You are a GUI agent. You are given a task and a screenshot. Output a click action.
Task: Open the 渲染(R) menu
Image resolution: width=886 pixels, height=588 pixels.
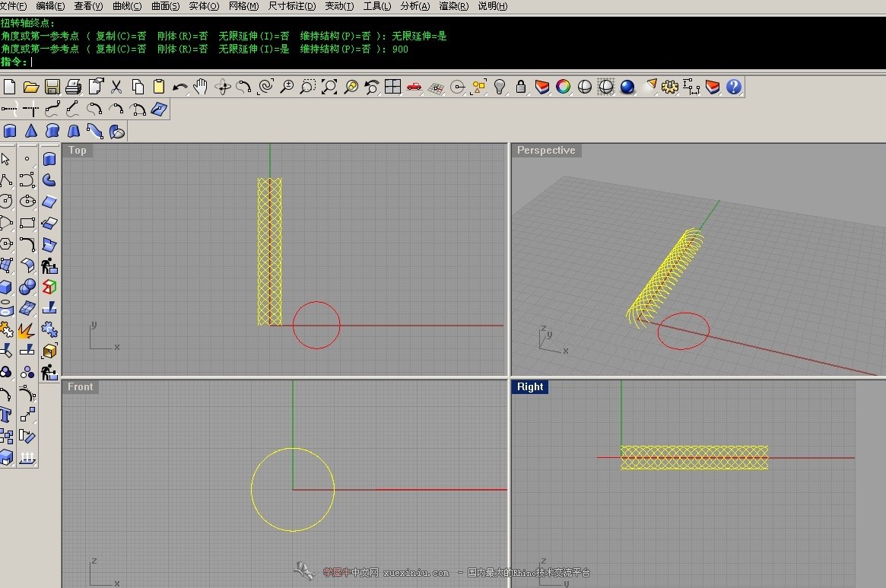pyautogui.click(x=454, y=6)
